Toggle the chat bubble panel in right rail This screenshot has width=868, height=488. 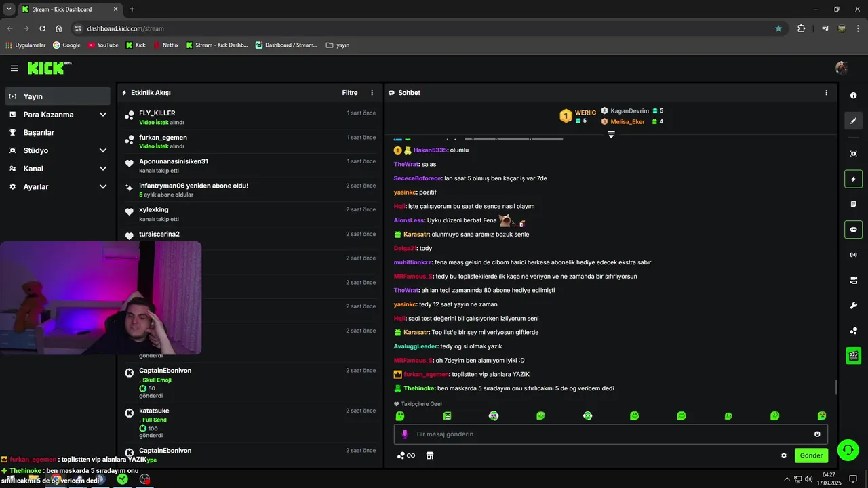(853, 229)
